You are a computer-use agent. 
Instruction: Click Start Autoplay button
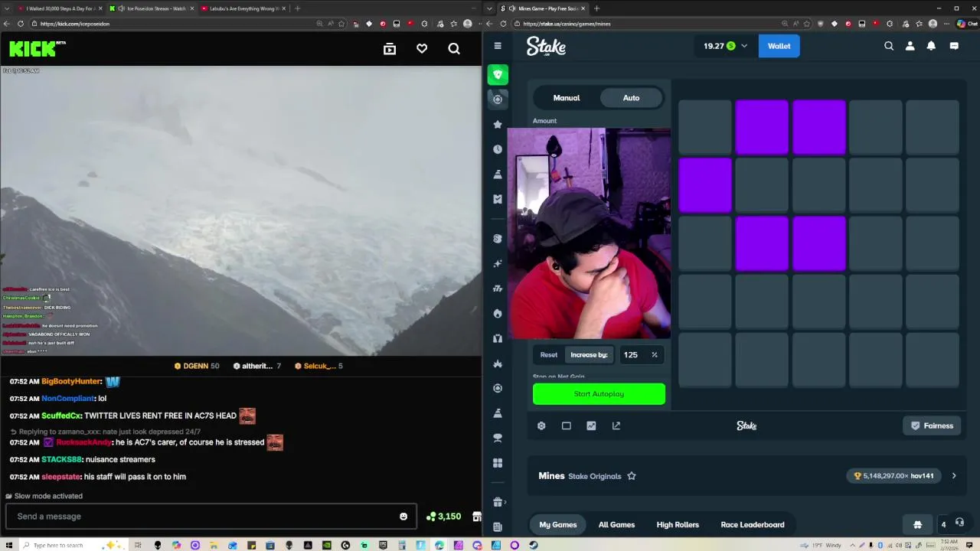pyautogui.click(x=599, y=393)
